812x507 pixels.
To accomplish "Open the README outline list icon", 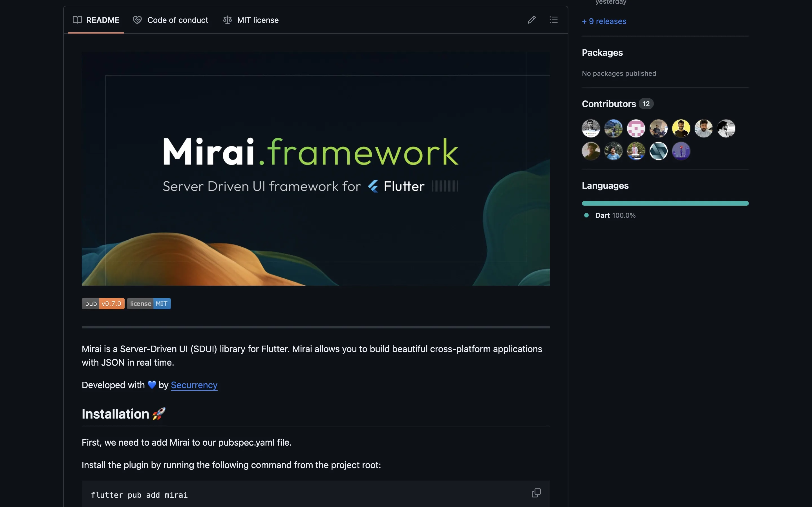I will click(x=554, y=20).
